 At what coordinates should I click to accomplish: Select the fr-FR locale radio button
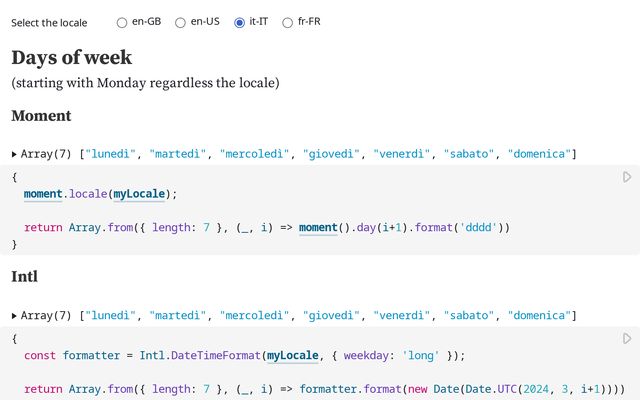[287, 22]
